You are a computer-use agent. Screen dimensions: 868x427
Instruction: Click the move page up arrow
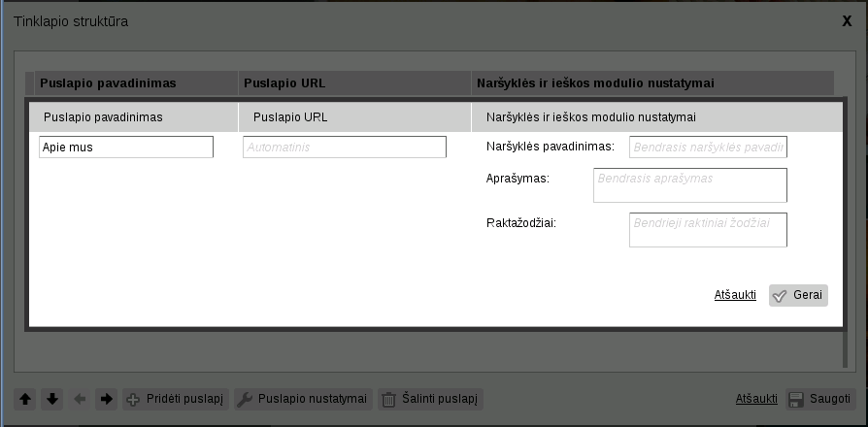(26, 399)
